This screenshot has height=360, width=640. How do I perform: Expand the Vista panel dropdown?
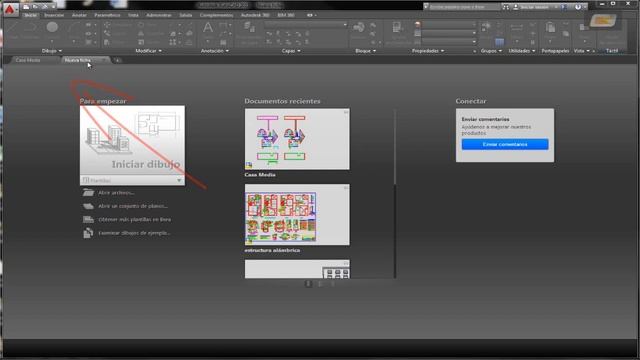[x=582, y=51]
